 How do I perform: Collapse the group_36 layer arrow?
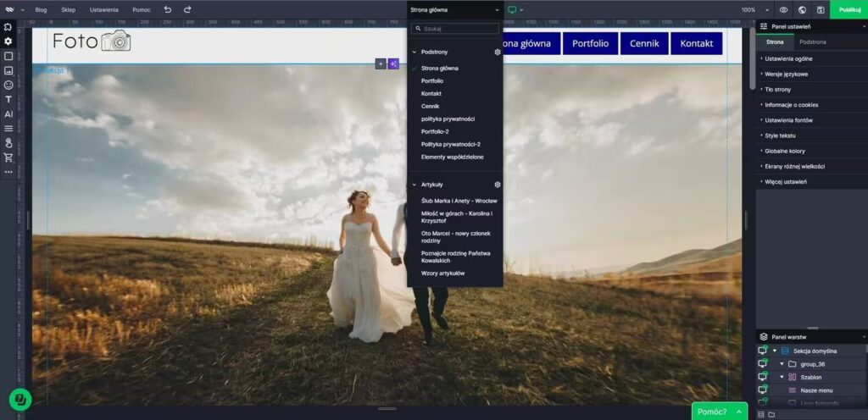point(782,364)
